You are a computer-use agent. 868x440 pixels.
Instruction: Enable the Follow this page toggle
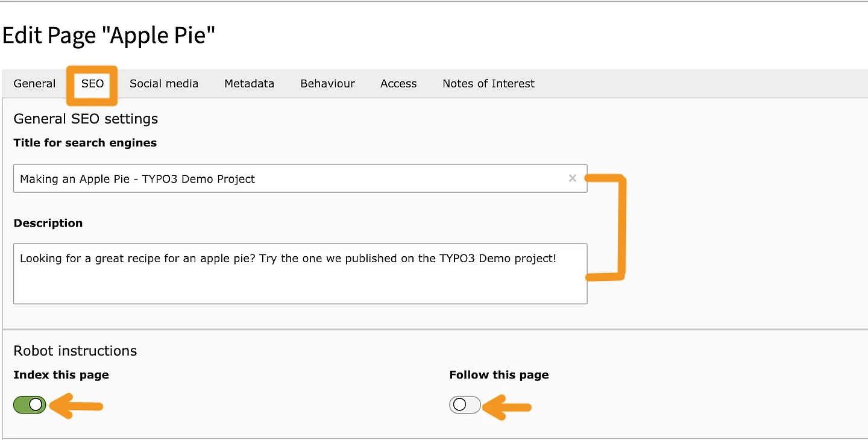(x=465, y=405)
